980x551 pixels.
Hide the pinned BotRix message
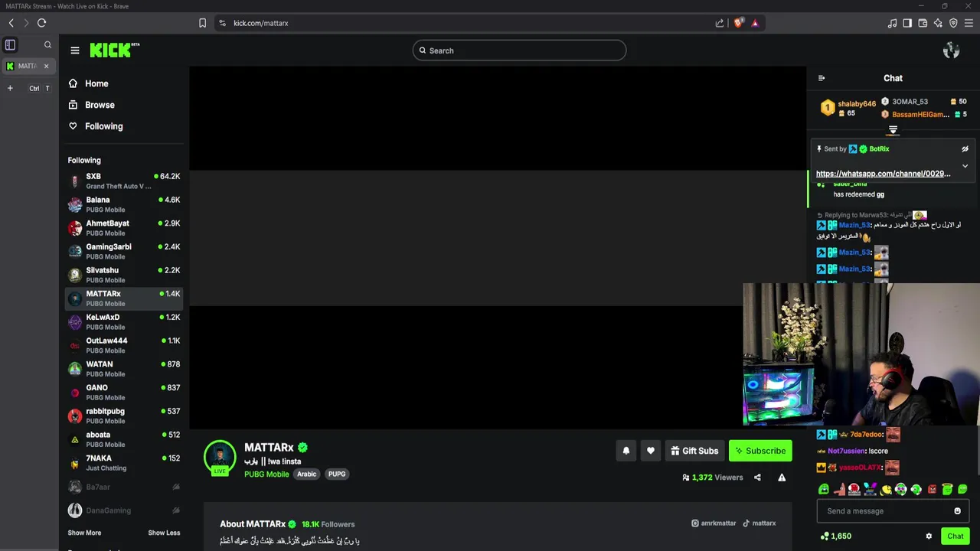coord(965,149)
